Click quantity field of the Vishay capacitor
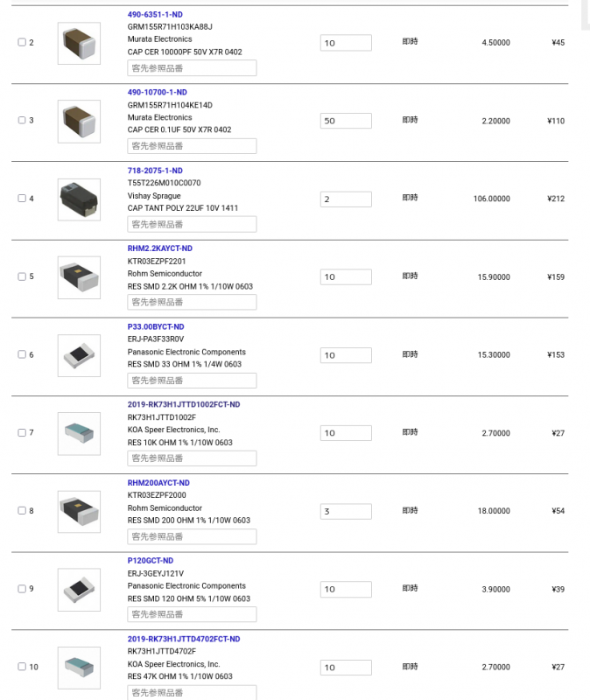 [346, 199]
